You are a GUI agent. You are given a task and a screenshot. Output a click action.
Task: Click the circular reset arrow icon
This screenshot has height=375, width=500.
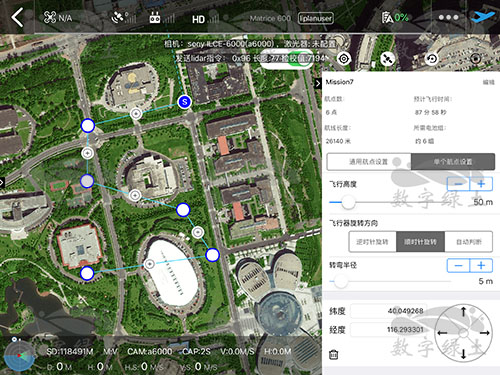pyautogui.click(x=432, y=59)
